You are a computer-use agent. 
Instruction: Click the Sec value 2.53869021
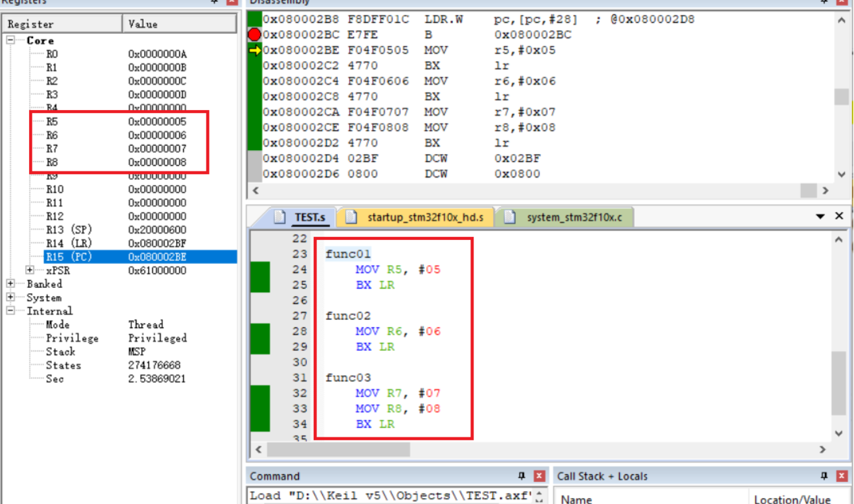(x=157, y=379)
